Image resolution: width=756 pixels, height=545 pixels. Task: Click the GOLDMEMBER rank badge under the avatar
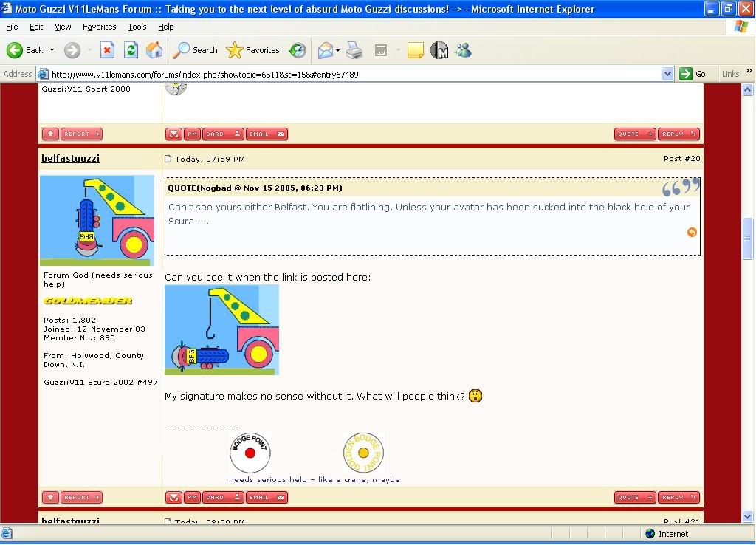[x=88, y=301]
